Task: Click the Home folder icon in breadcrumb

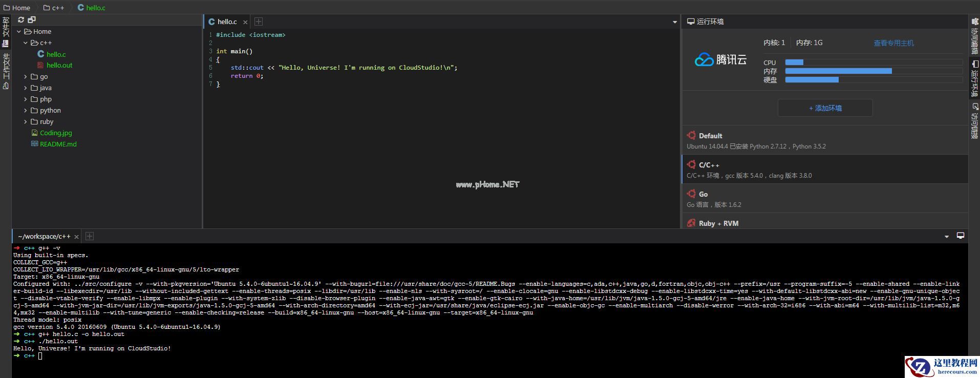Action: tap(7, 8)
